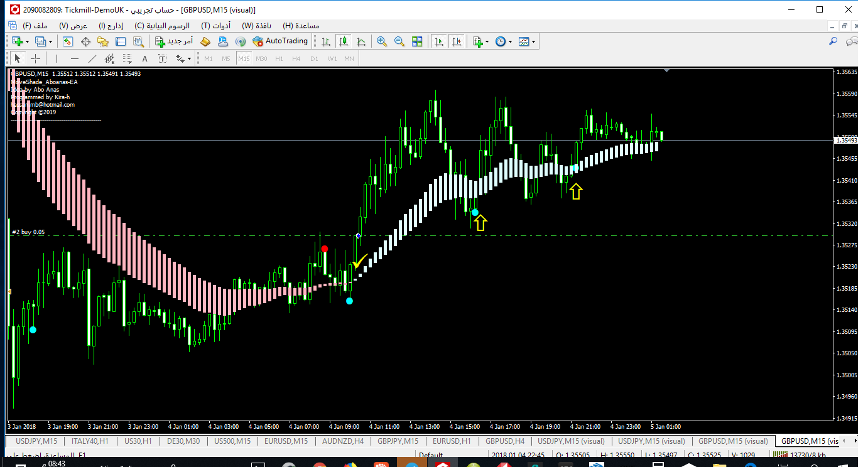Select the Cursor arrow tool
This screenshot has width=868, height=467.
[x=18, y=58]
